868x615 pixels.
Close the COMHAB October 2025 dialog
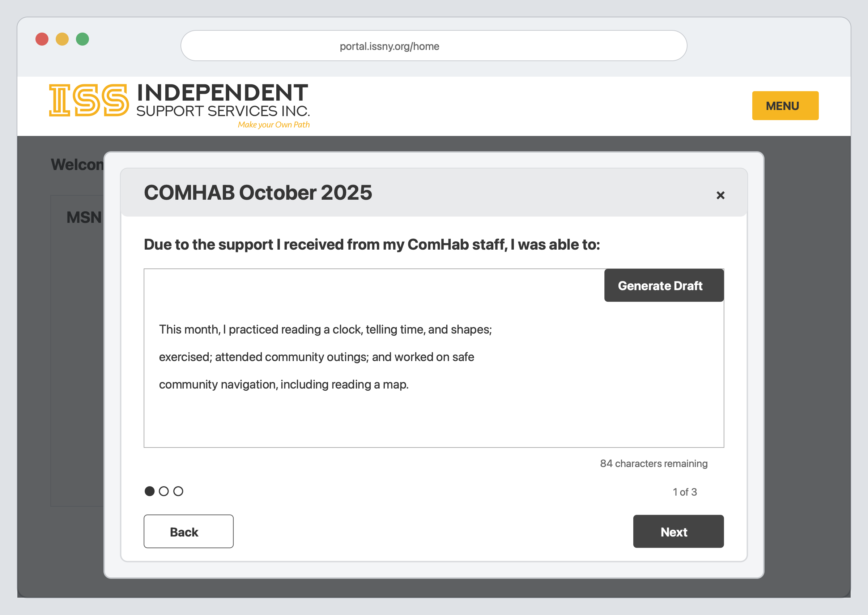point(720,195)
